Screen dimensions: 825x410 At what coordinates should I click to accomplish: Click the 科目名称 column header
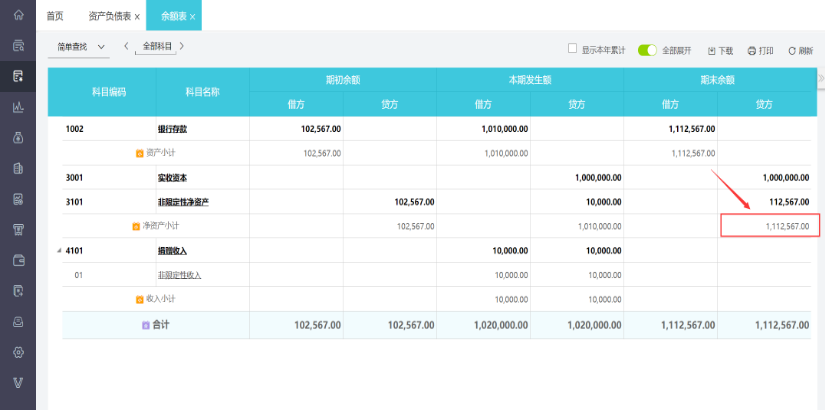(203, 92)
